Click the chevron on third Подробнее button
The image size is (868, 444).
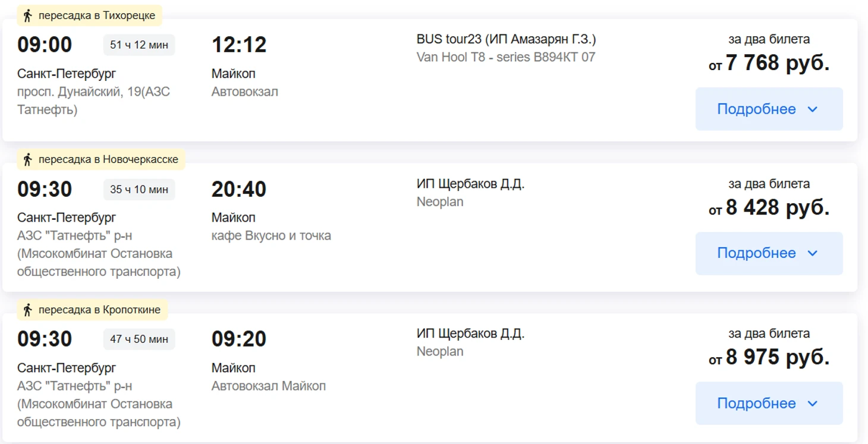pos(813,404)
